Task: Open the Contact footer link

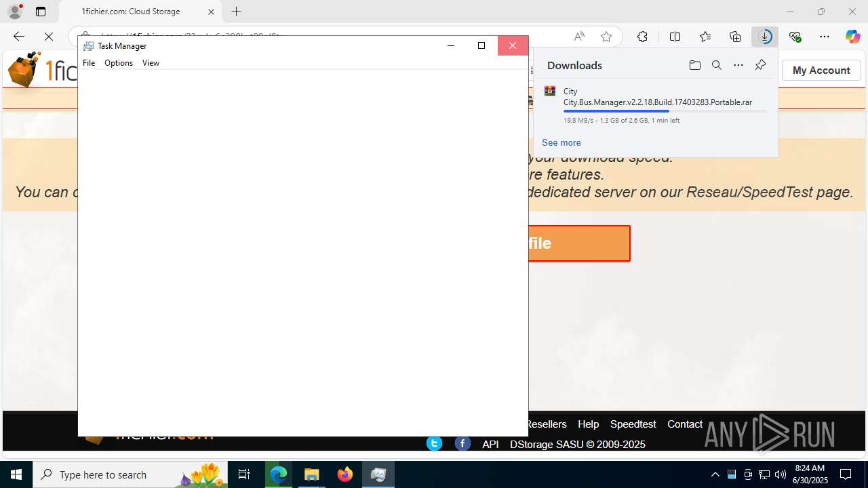Action: click(684, 424)
